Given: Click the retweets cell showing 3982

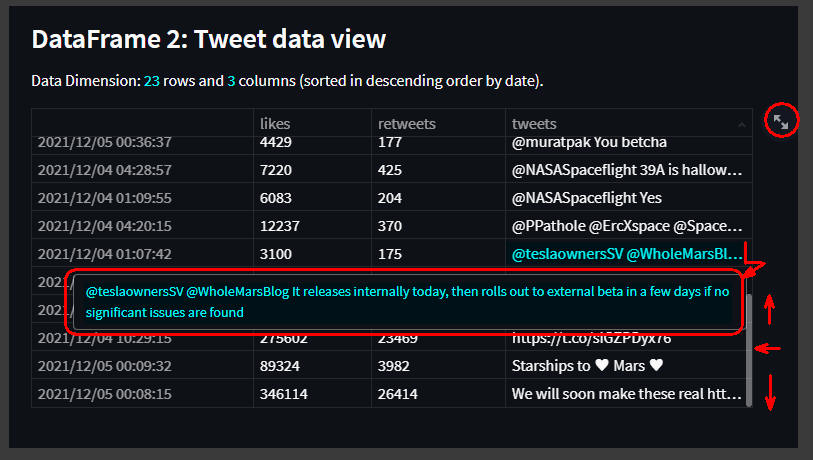Looking at the screenshot, I should (x=438, y=366).
